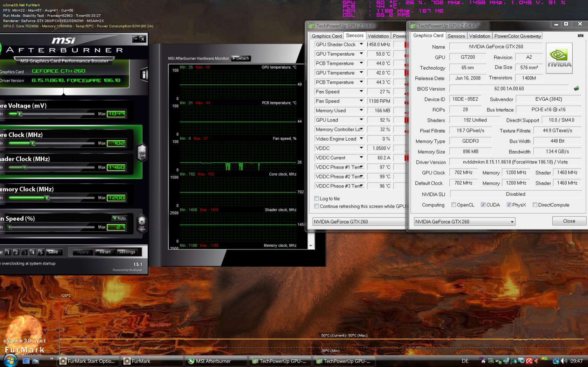This screenshot has width=588, height=367.
Task: Click the hardware monitor scrollbar down arrow
Action: click(311, 246)
